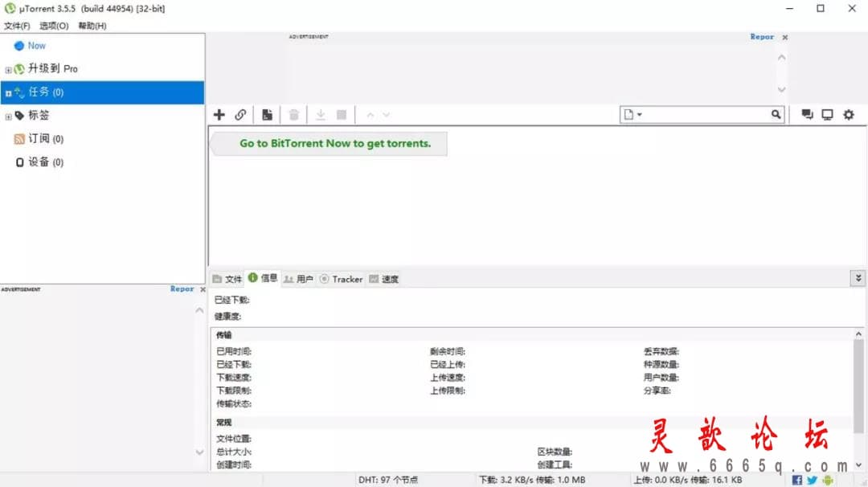Click the remove torrent trash icon
868x487 pixels.
point(294,115)
